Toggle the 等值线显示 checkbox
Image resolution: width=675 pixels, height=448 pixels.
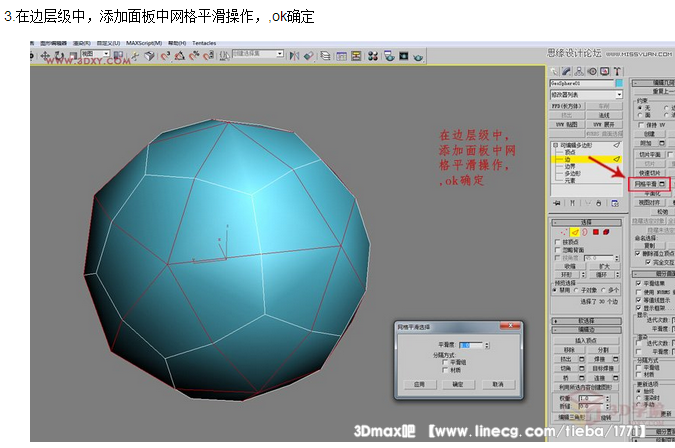[638, 300]
